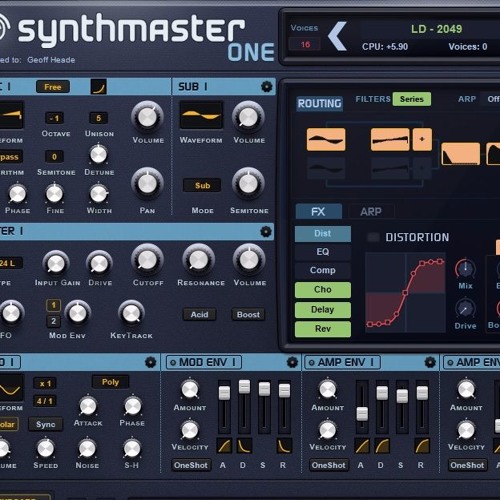Click the distortion Mix knob

465,269
